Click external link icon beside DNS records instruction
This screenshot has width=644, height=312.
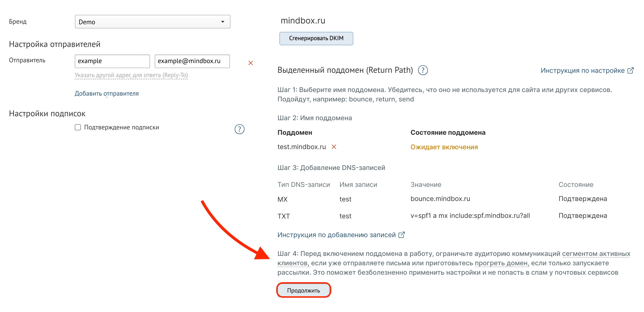pyautogui.click(x=401, y=235)
